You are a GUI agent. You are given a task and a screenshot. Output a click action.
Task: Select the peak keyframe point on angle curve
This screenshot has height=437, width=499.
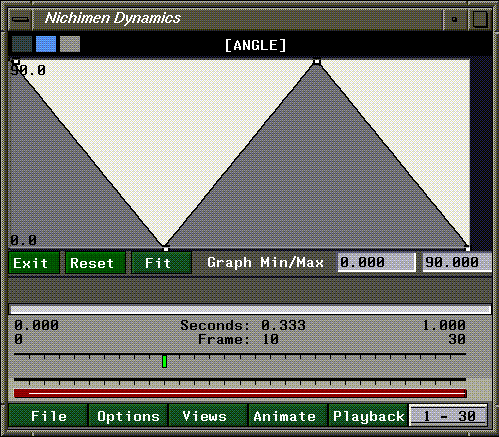coord(317,61)
